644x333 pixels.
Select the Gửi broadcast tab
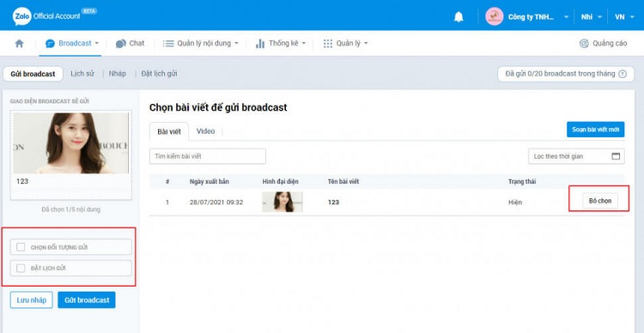click(x=33, y=74)
